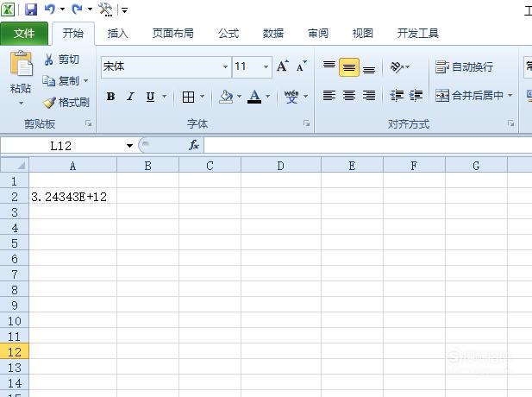Click the select-all corner of the sheet

[15, 166]
